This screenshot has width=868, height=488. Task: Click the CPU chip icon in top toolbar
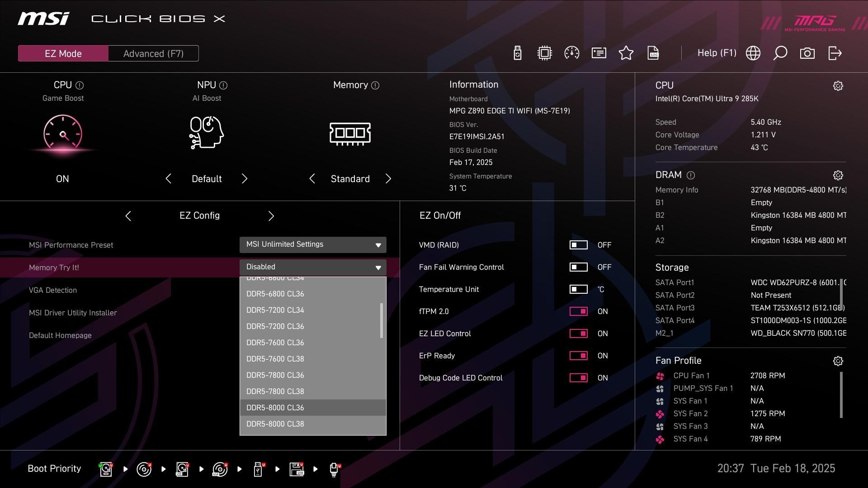545,53
